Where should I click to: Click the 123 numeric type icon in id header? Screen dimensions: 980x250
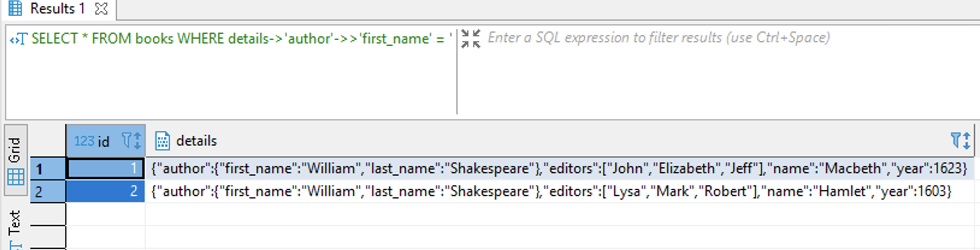84,141
